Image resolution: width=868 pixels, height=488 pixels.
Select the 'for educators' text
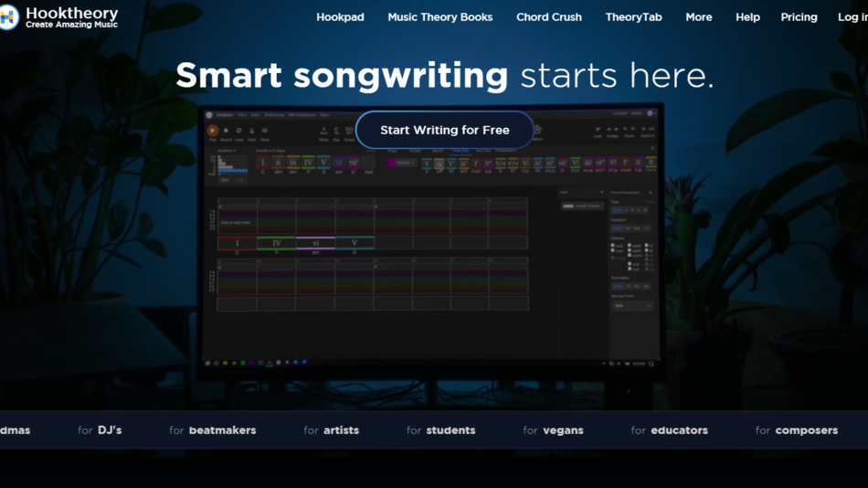[669, 430]
